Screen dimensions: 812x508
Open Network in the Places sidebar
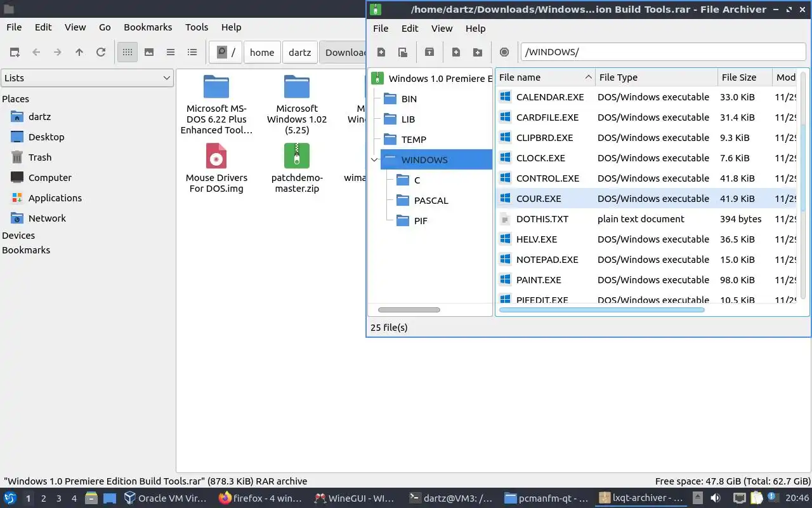47,218
